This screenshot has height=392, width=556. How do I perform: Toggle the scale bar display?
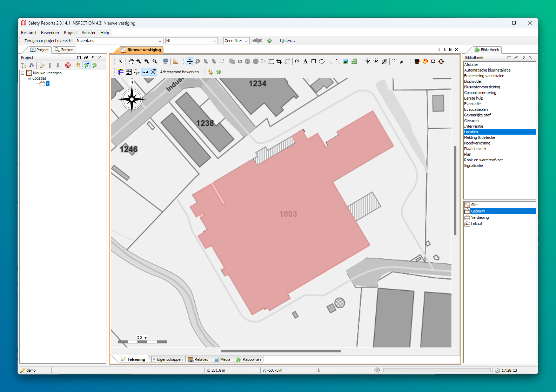[145, 72]
